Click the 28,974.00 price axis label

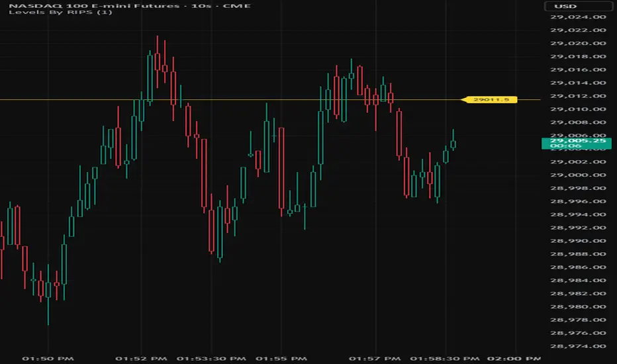pyautogui.click(x=578, y=346)
